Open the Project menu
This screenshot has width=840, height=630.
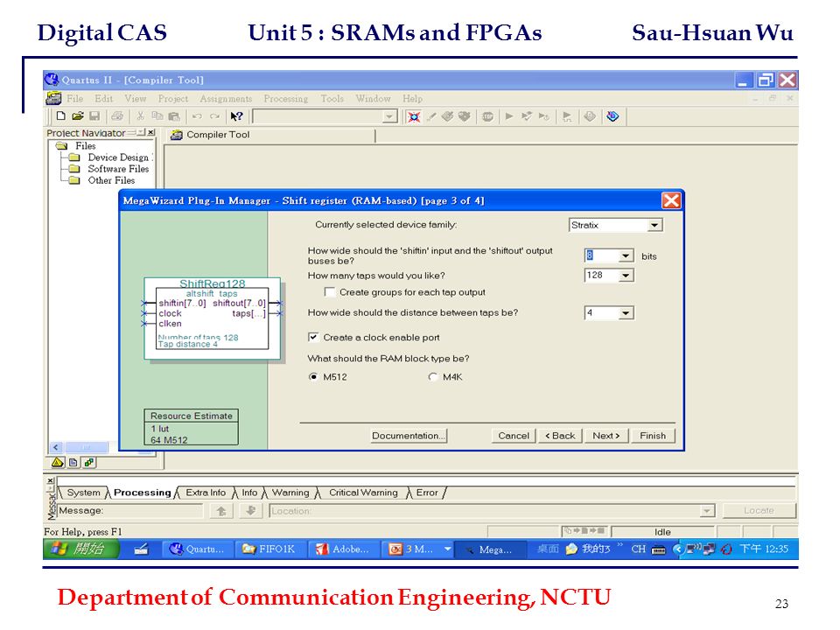click(173, 99)
